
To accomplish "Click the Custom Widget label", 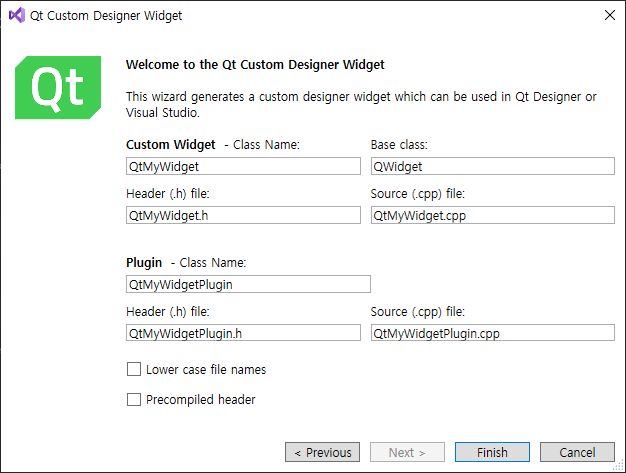I will point(170,144).
